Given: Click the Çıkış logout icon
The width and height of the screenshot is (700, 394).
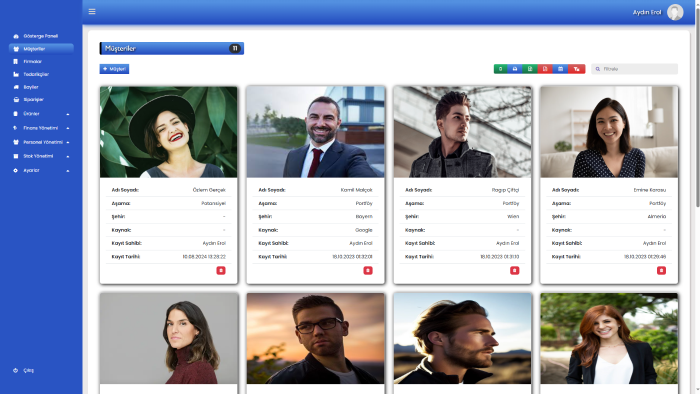Looking at the screenshot, I should (x=16, y=370).
